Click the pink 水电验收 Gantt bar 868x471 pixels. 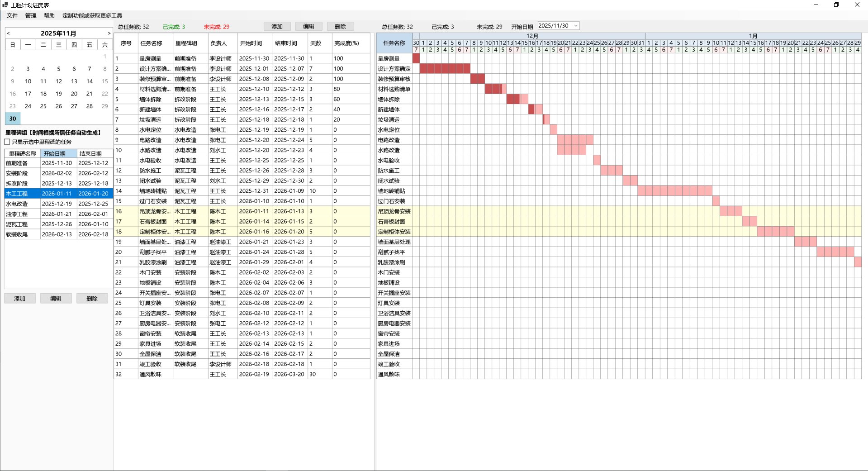point(597,160)
